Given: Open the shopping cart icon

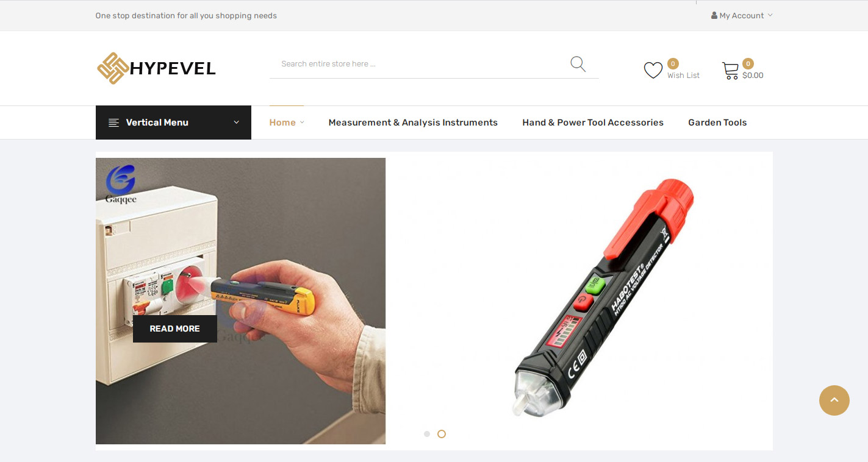Looking at the screenshot, I should click(x=730, y=71).
